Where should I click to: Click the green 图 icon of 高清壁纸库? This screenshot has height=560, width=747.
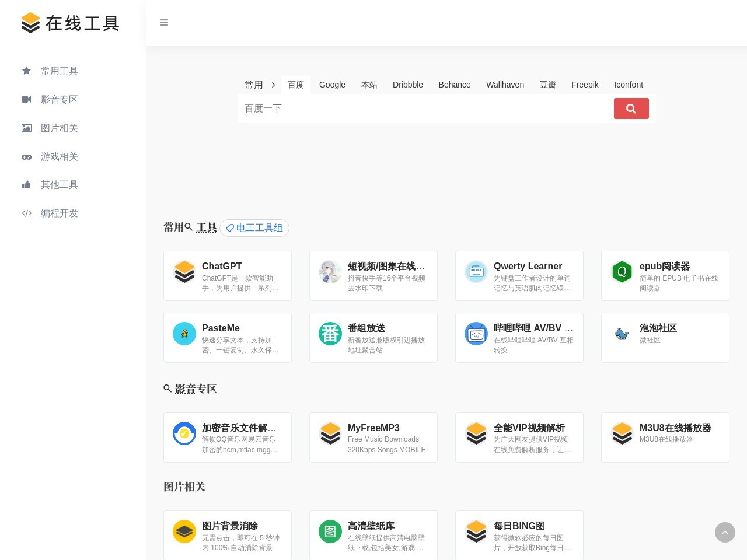point(330,531)
